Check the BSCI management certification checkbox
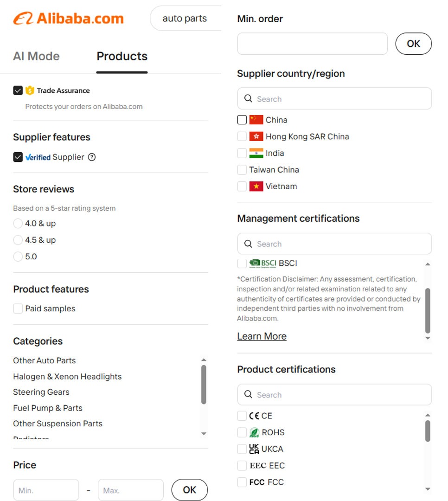The height and width of the screenshot is (501, 448). click(x=242, y=263)
